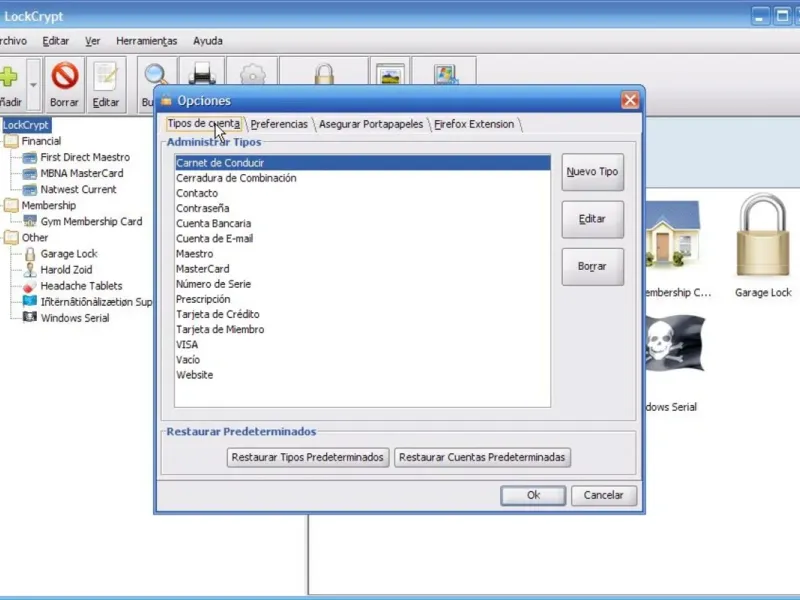Click the Cancelar button
800x600 pixels.
604,495
